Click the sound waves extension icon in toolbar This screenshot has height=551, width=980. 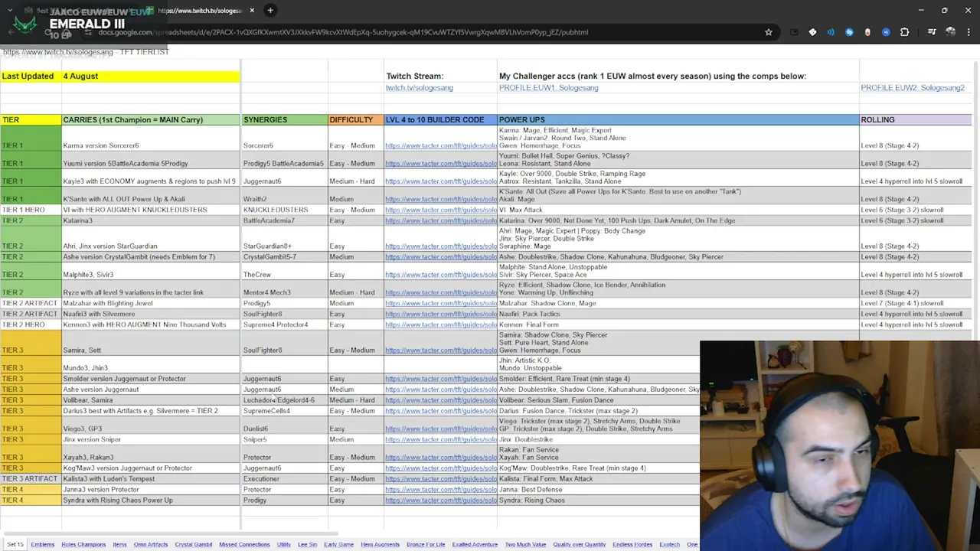click(x=831, y=32)
